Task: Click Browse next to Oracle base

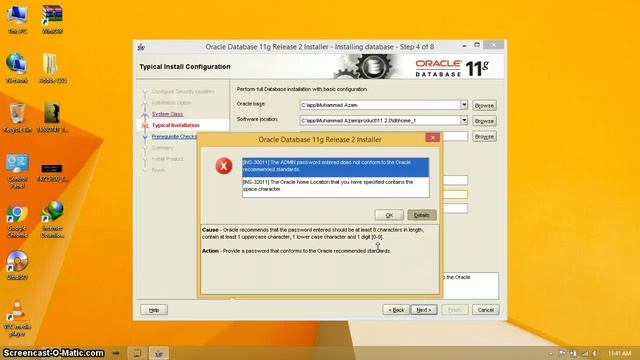Action: point(484,105)
